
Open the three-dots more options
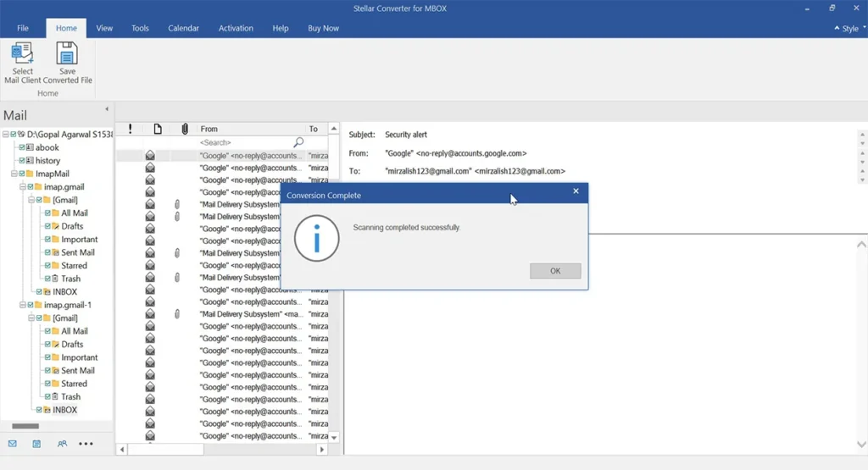pos(86,444)
